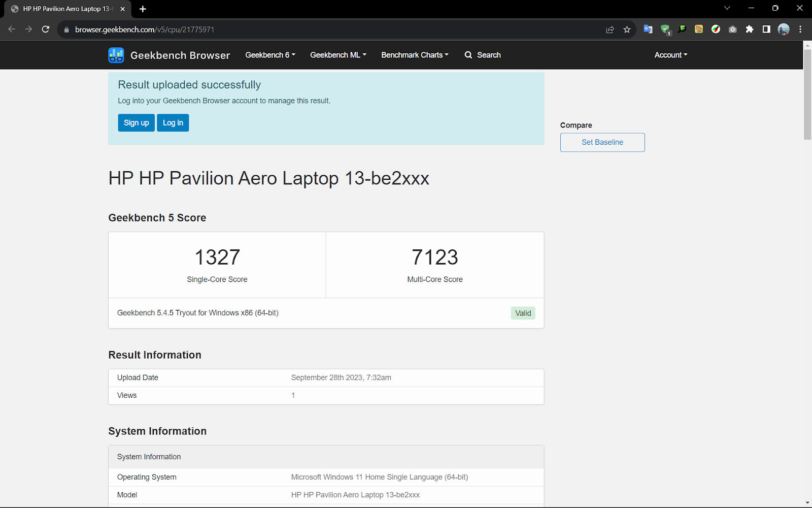Click the browser forward arrow
Screen dimensions: 812x508
click(x=28, y=29)
